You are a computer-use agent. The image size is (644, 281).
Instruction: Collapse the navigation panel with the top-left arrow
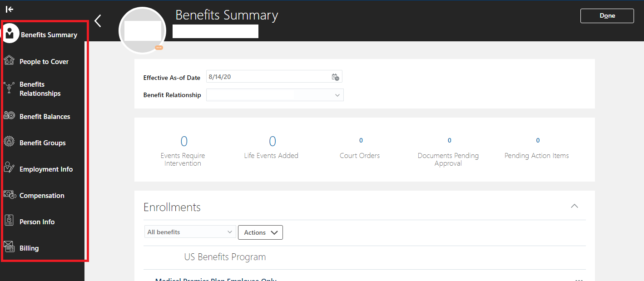(x=10, y=8)
